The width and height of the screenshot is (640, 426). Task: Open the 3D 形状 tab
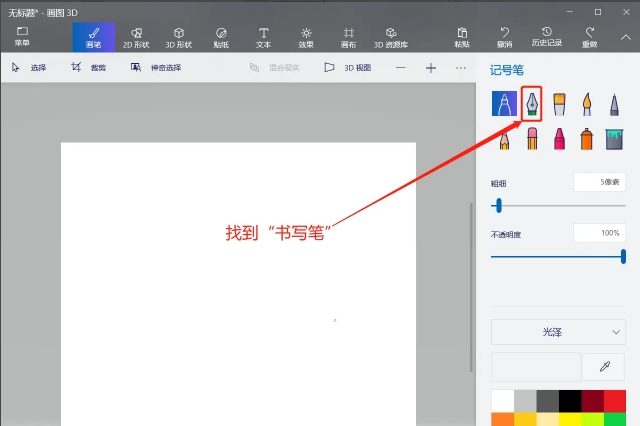point(178,38)
